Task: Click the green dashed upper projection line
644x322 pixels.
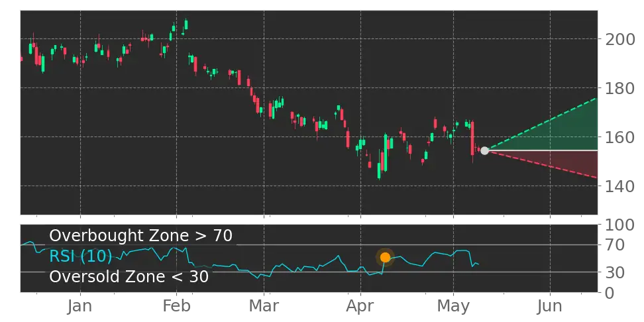Action: click(x=541, y=125)
